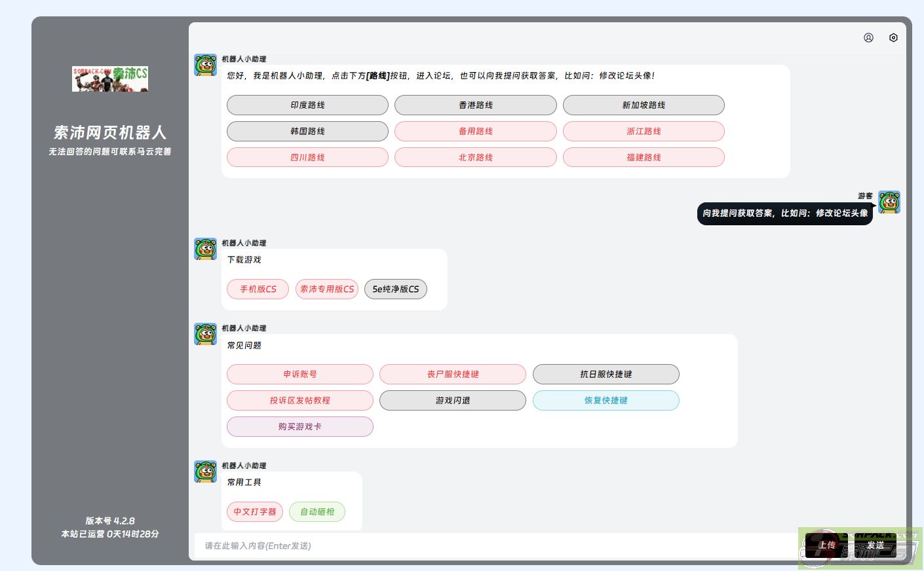924x571 pixels.
Task: Open the 5e纯净版CS download
Action: pyautogui.click(x=395, y=289)
